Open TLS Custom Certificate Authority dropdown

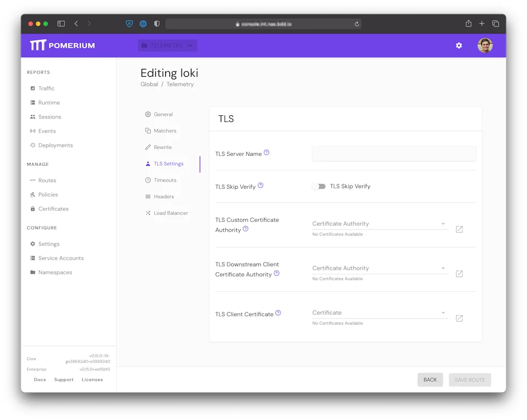tap(379, 224)
